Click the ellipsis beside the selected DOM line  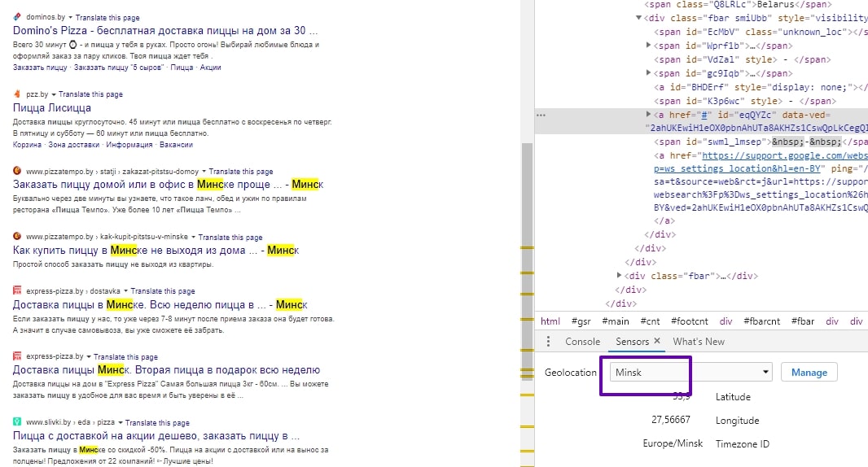(541, 115)
